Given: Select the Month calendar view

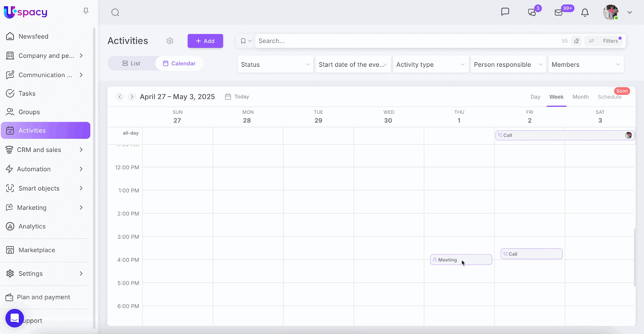Looking at the screenshot, I should point(580,97).
